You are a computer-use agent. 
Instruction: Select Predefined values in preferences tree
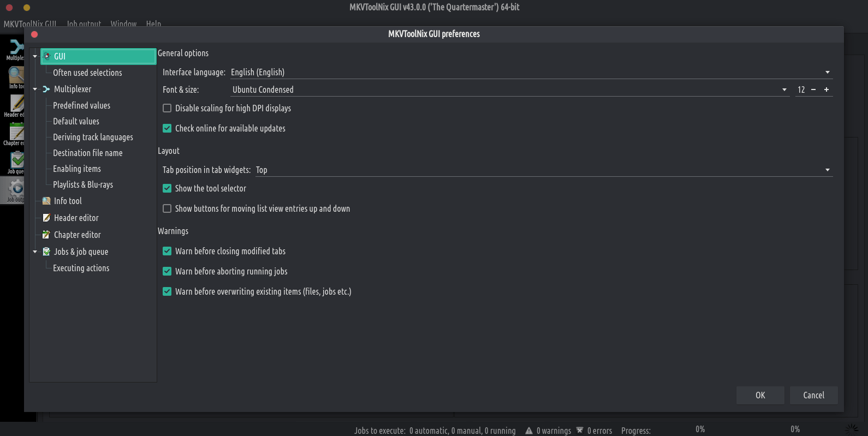[x=81, y=105]
